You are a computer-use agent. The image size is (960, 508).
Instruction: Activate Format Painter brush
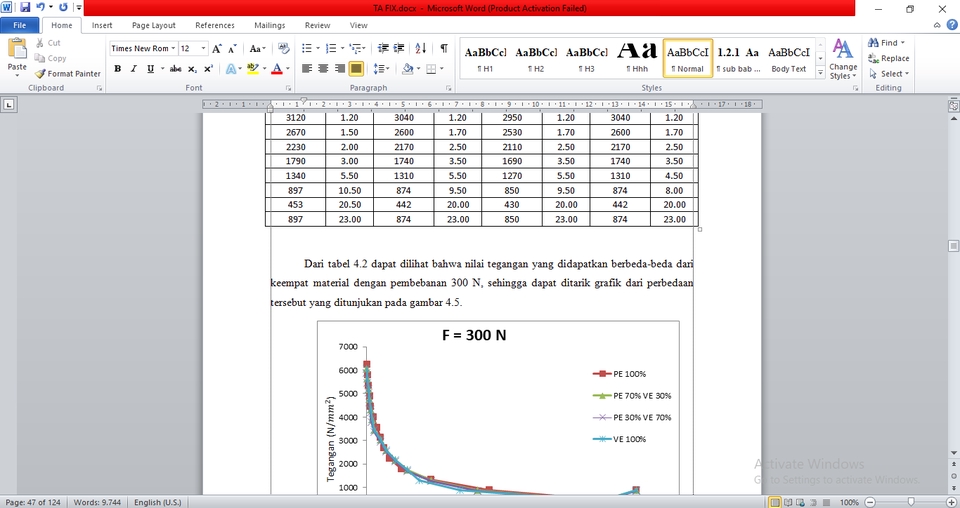click(67, 73)
